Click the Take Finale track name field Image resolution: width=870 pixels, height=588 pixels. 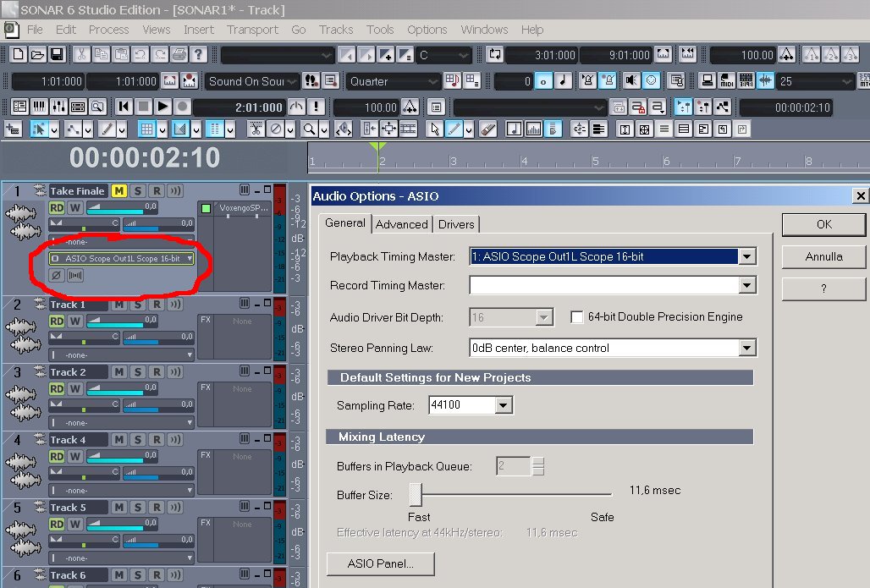[x=77, y=191]
